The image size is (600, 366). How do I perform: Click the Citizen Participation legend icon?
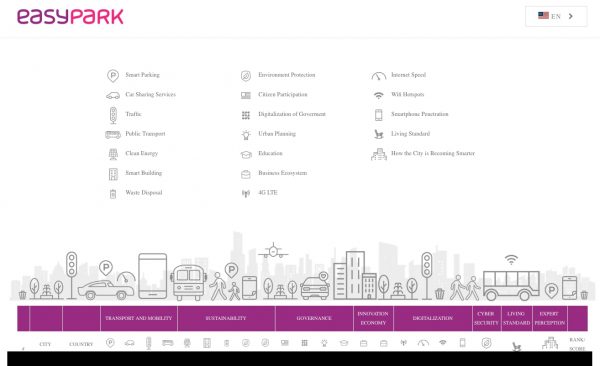[246, 95]
